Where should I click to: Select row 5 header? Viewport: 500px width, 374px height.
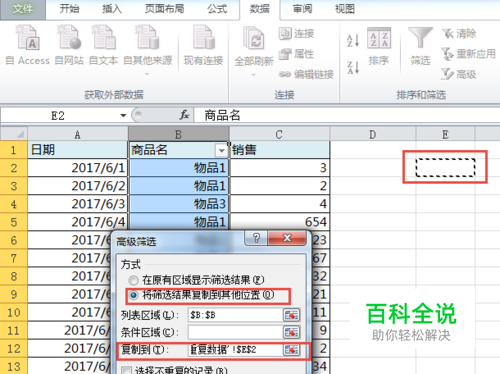tap(13, 222)
